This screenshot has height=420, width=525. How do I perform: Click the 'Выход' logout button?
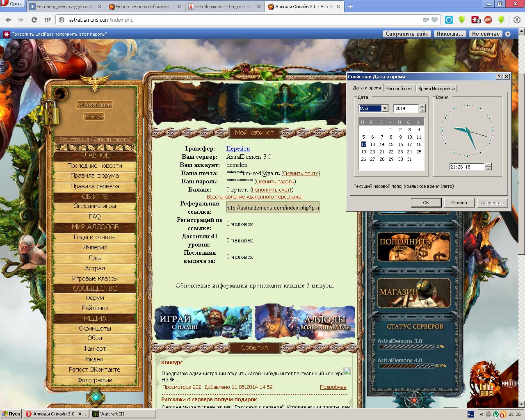[94, 116]
